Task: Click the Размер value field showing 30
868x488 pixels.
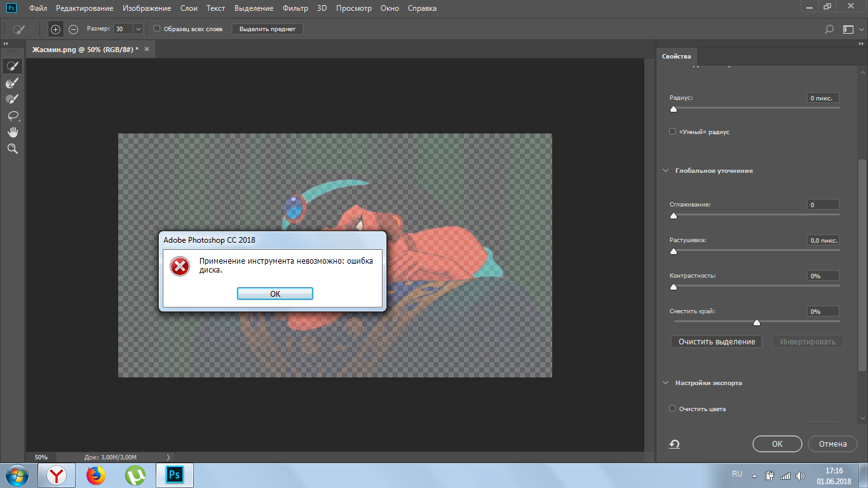Action: point(123,29)
